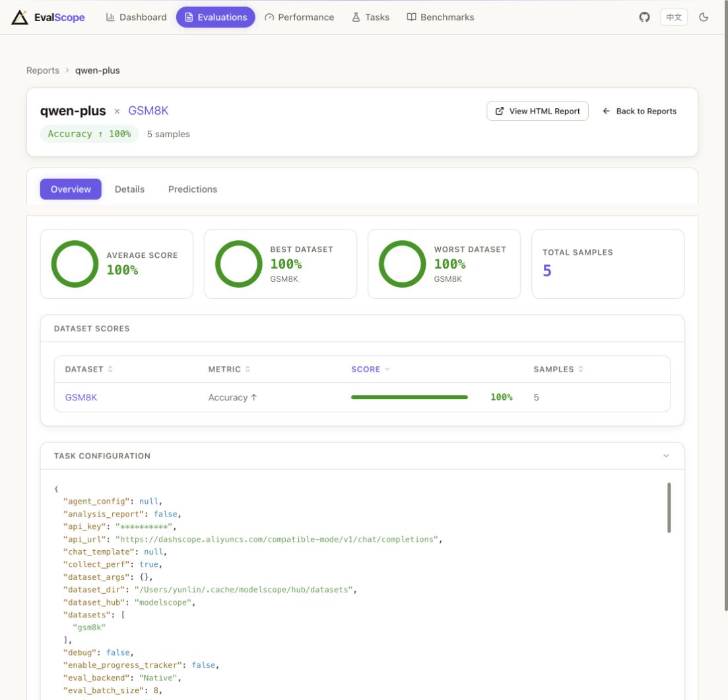Click the Best Dataset ring gauge
The width and height of the screenshot is (728, 700).
click(239, 264)
